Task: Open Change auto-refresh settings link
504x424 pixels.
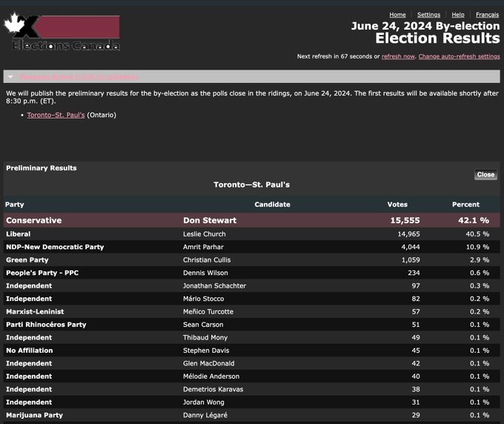Action: 459,56
